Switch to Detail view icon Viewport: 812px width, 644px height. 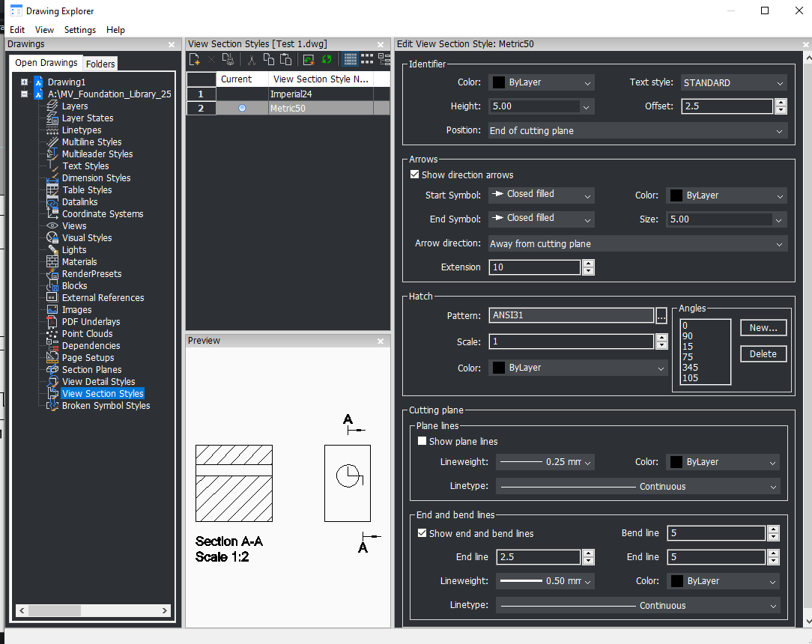click(x=350, y=60)
